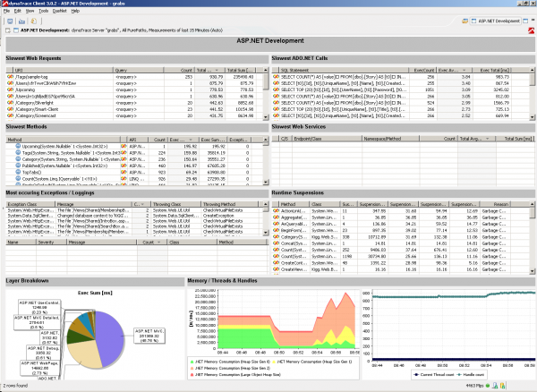Image resolution: width=537 pixels, height=392 pixels.
Task: Click the chart-style toolbar icon below Edit menu
Action: pos(21,21)
